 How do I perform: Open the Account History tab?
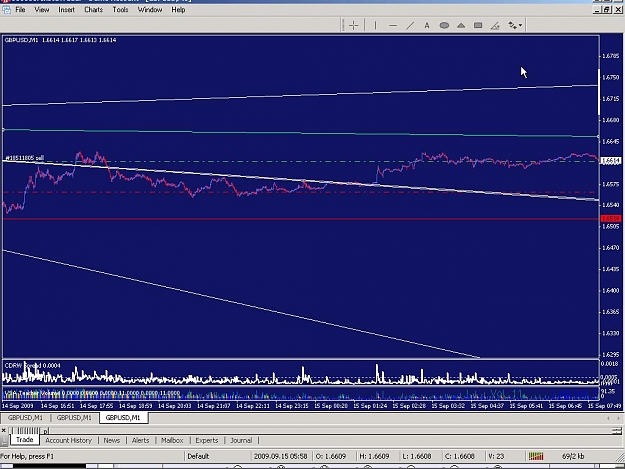click(69, 440)
